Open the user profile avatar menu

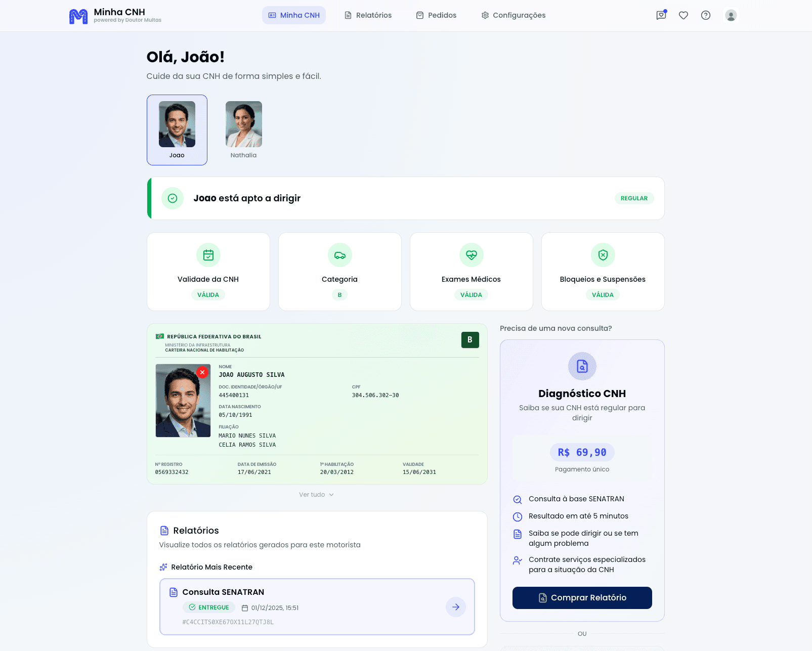tap(731, 15)
